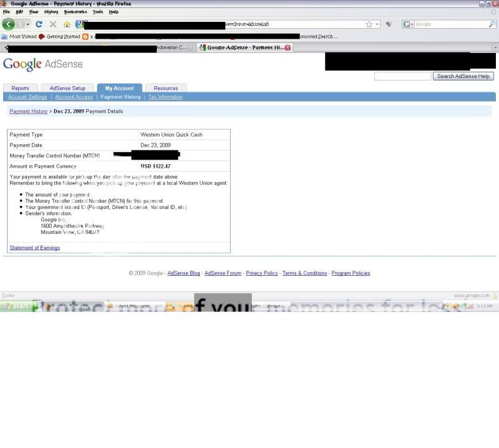Open the Statement of Earnings link

click(x=35, y=248)
